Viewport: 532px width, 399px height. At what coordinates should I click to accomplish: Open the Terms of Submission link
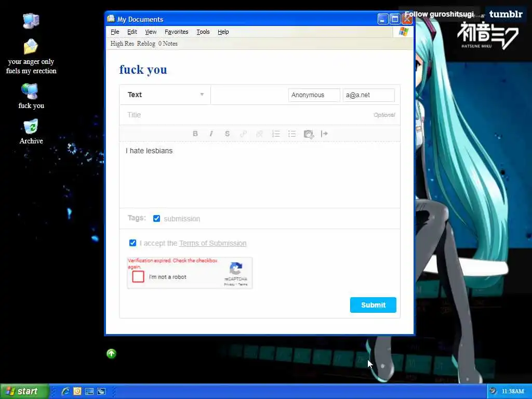212,243
